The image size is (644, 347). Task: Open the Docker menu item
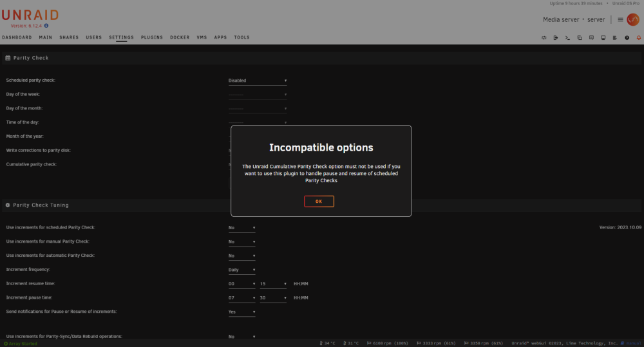180,37
